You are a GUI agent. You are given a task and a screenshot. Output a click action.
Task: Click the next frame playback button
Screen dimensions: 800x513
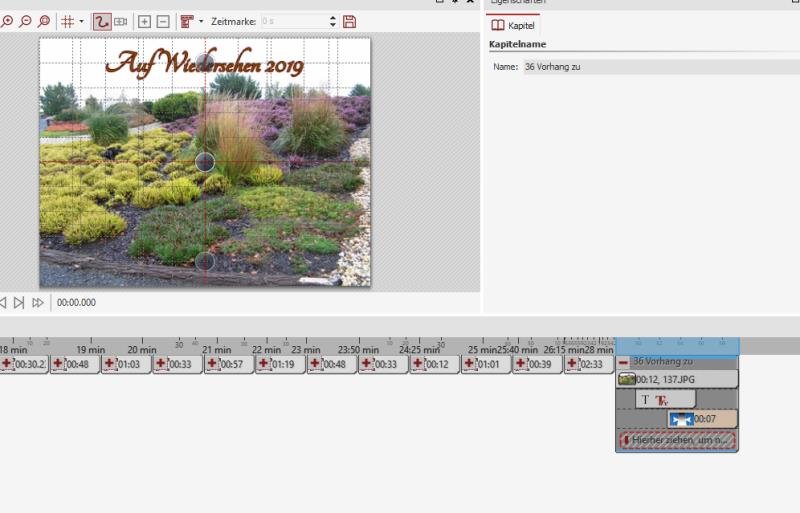[x=19, y=303]
